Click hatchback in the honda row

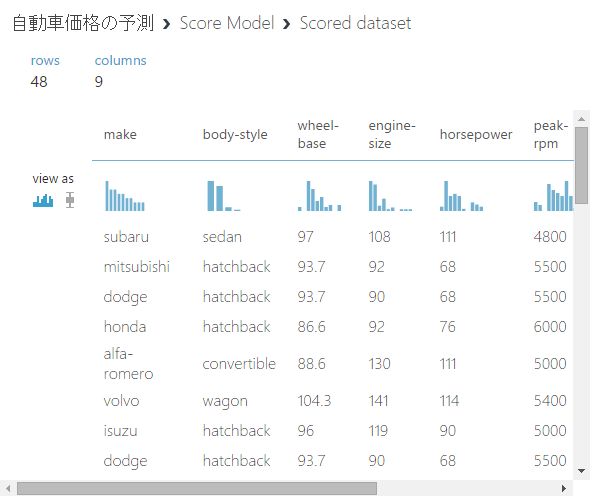(x=236, y=327)
